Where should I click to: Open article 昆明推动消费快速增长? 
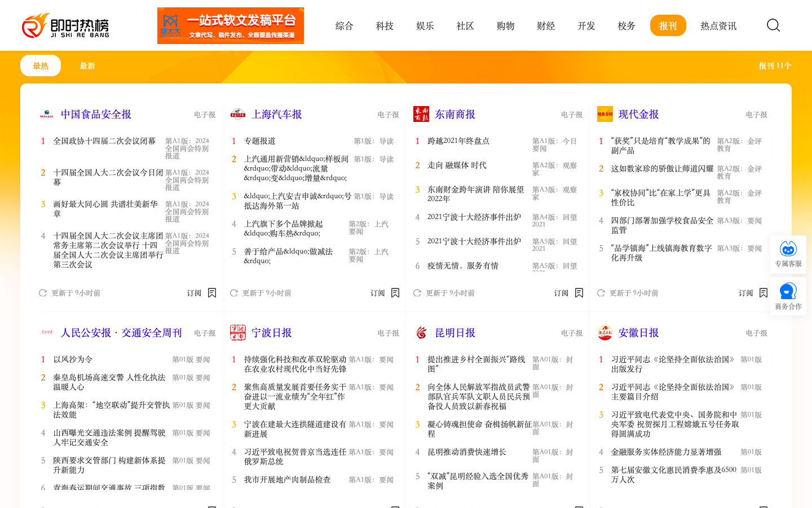pos(467,452)
